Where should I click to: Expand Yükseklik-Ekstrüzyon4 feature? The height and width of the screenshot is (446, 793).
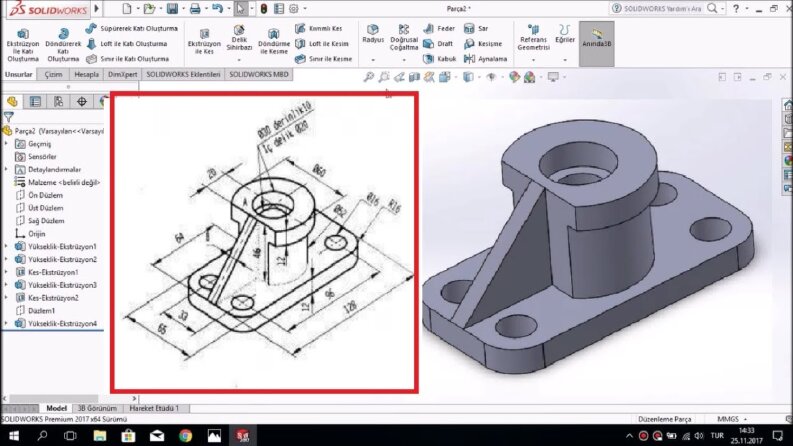tap(6, 323)
